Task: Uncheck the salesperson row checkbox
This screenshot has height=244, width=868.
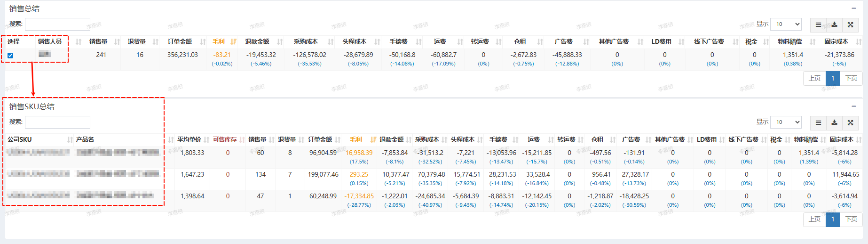Action: (x=10, y=55)
